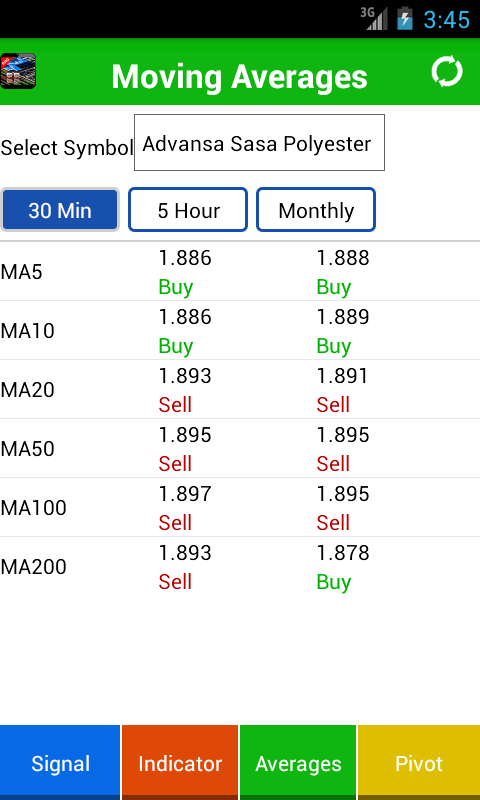Select the MA200 row label

coord(34,567)
